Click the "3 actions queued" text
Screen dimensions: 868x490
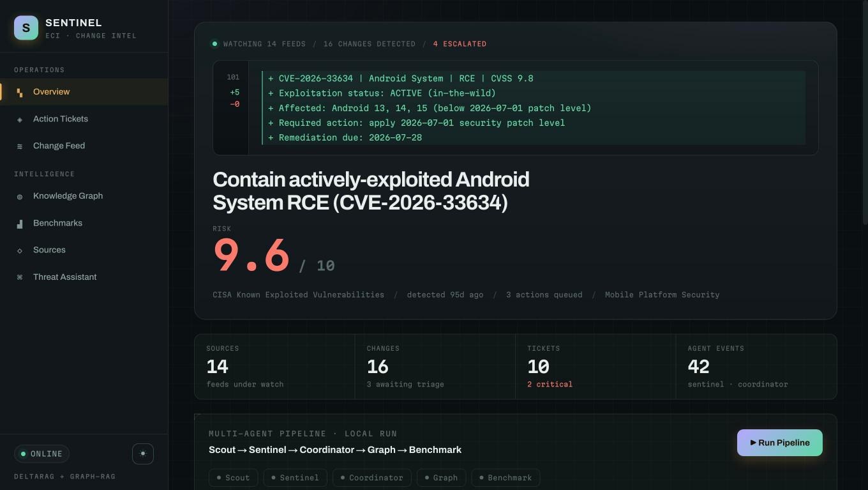click(x=544, y=295)
